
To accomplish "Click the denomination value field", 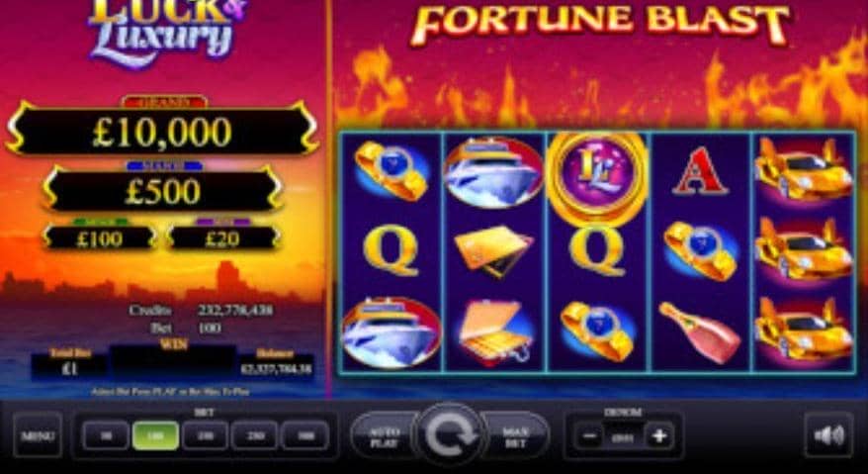I will tap(624, 436).
